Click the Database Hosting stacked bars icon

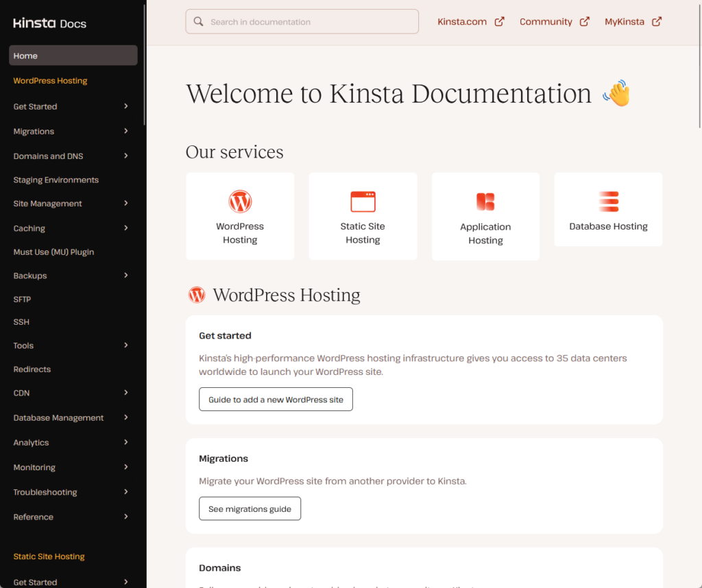[x=609, y=201]
